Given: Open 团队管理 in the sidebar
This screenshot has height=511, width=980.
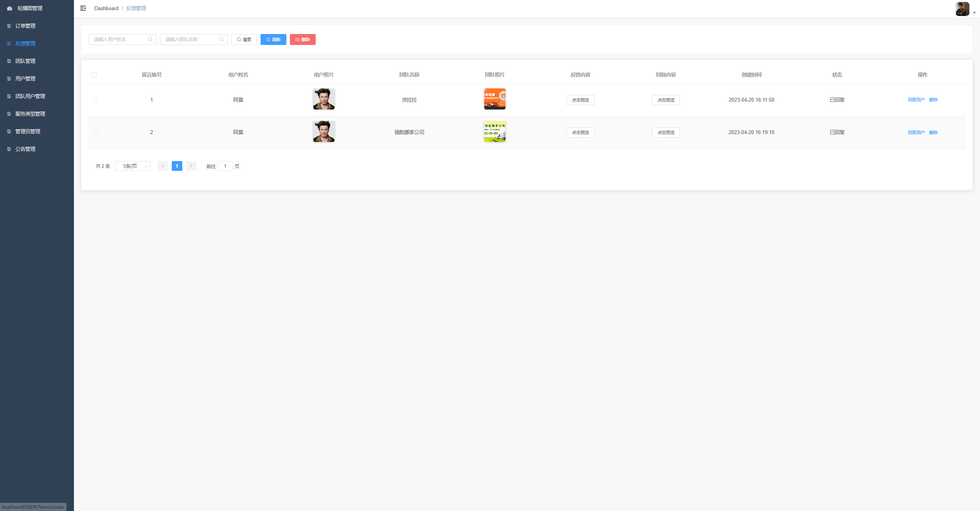Looking at the screenshot, I should pos(25,61).
